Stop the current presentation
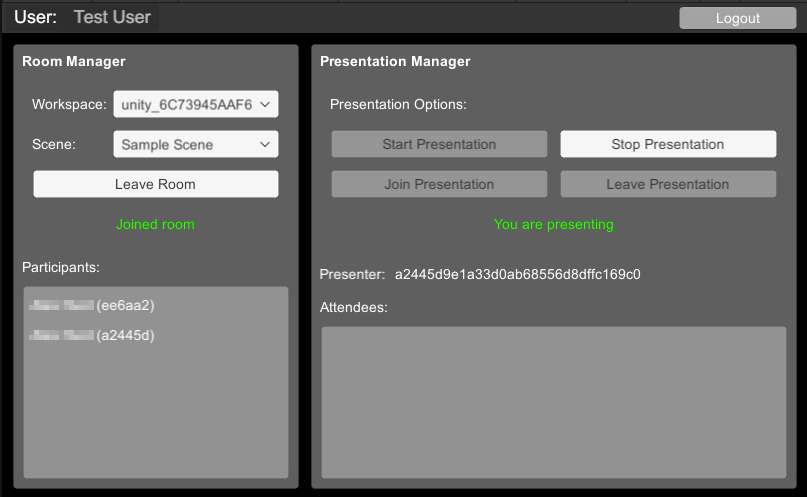This screenshot has width=807, height=497. pyautogui.click(x=667, y=144)
